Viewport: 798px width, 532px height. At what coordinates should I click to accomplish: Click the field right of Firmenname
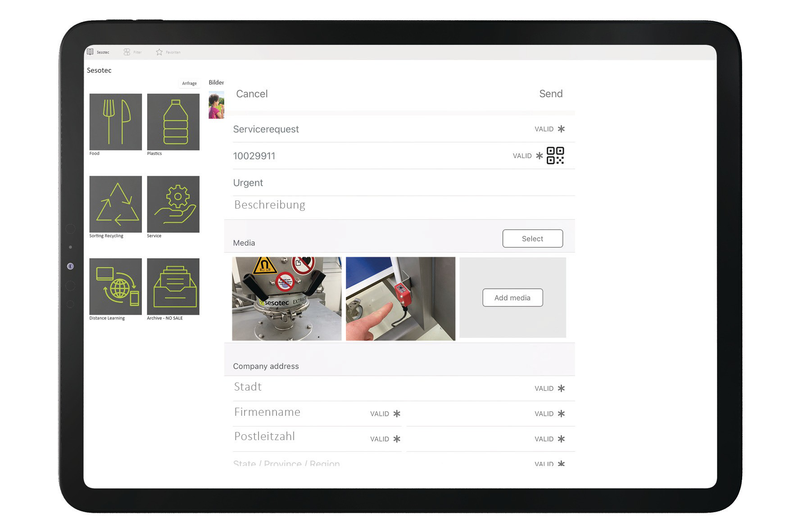click(x=491, y=414)
